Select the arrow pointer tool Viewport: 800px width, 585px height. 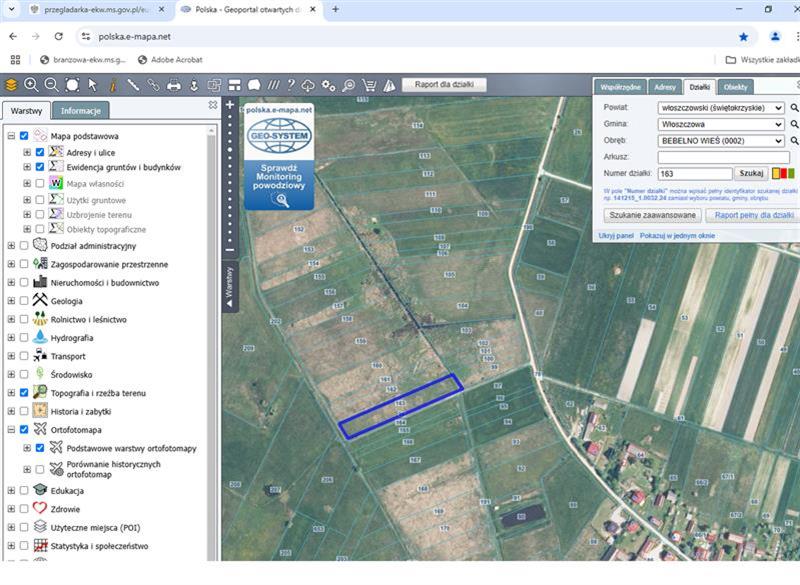[93, 85]
